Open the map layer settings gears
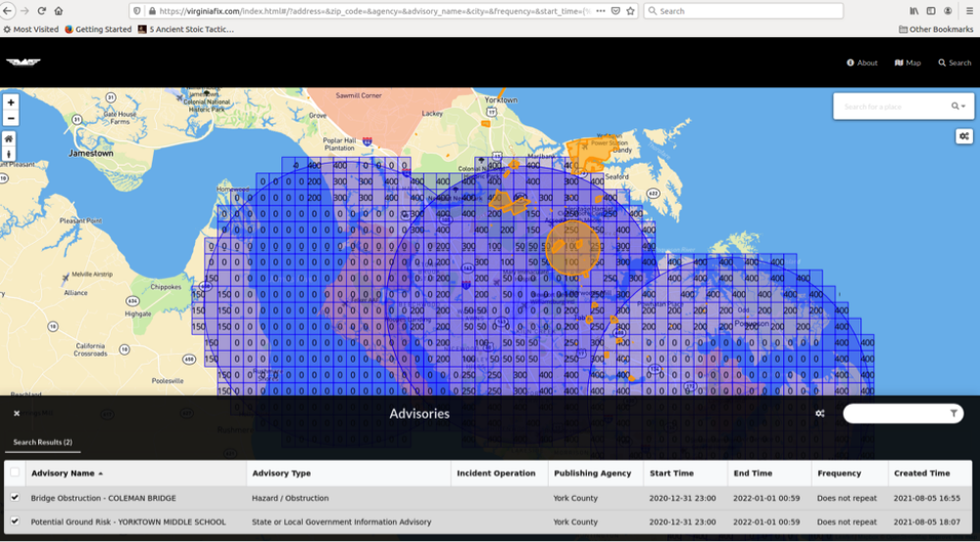 pos(962,136)
